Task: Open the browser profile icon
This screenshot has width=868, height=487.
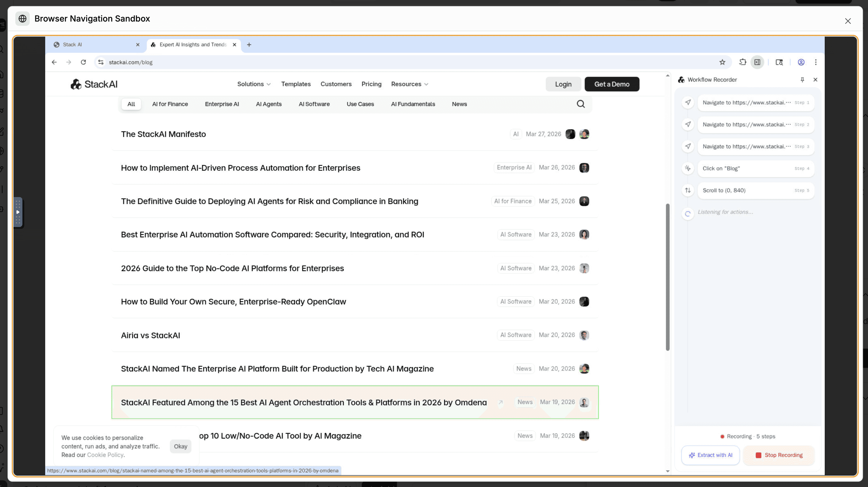Action: (x=801, y=62)
